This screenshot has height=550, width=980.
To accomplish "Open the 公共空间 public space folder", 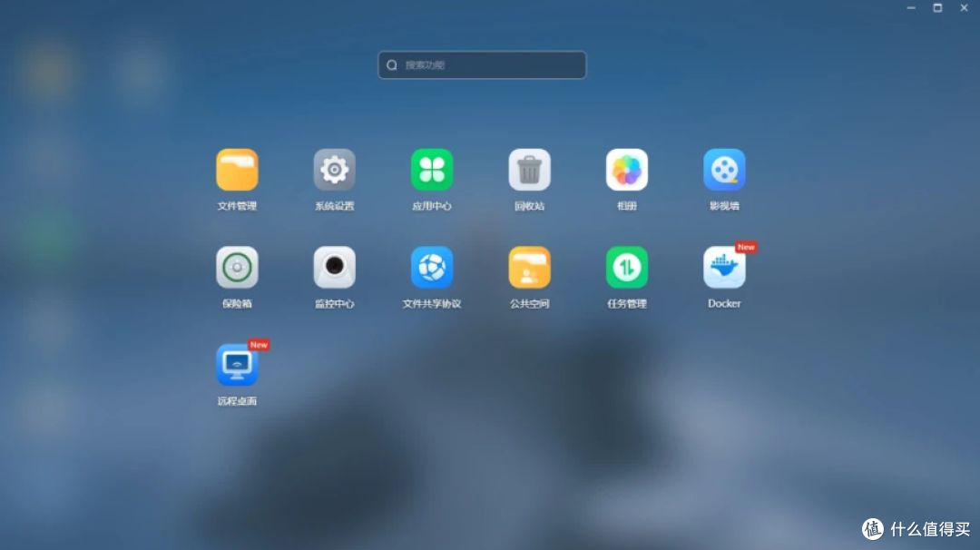I will pos(529,268).
